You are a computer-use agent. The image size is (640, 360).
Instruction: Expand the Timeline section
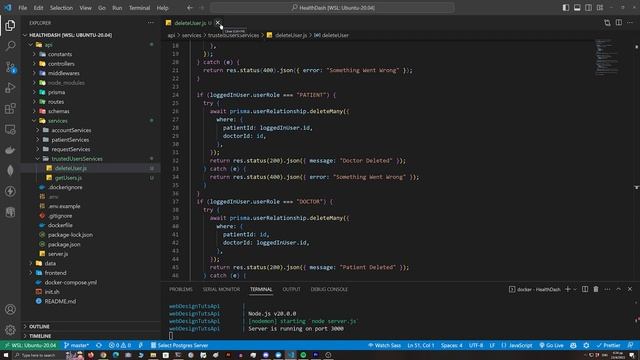[40, 336]
